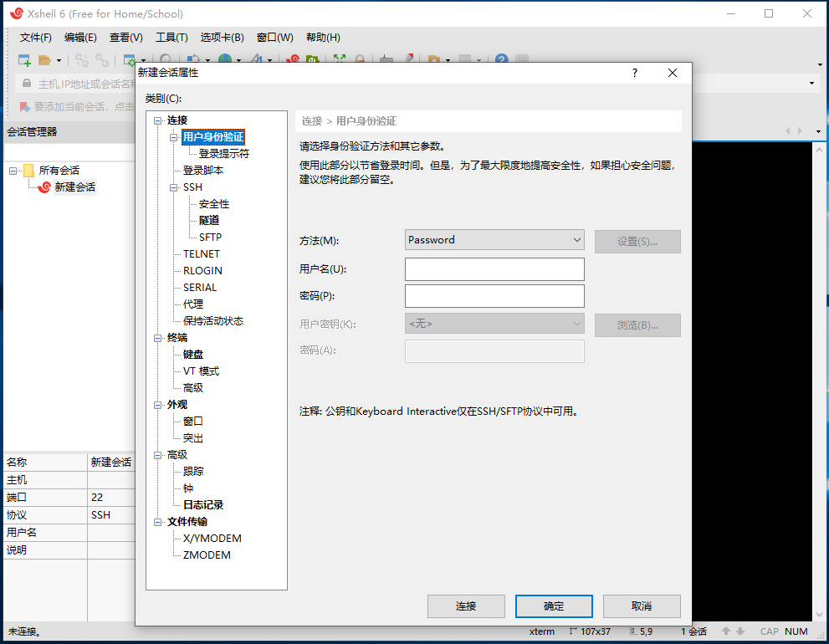Open the address bar history dropdown arrow
The width and height of the screenshot is (829, 644).
811,84
